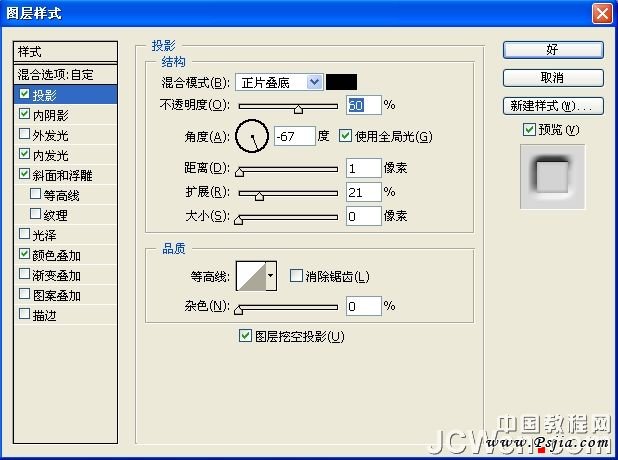Image resolution: width=618 pixels, height=460 pixels.
Task: Click the 杂色 noise value field
Action: (364, 306)
